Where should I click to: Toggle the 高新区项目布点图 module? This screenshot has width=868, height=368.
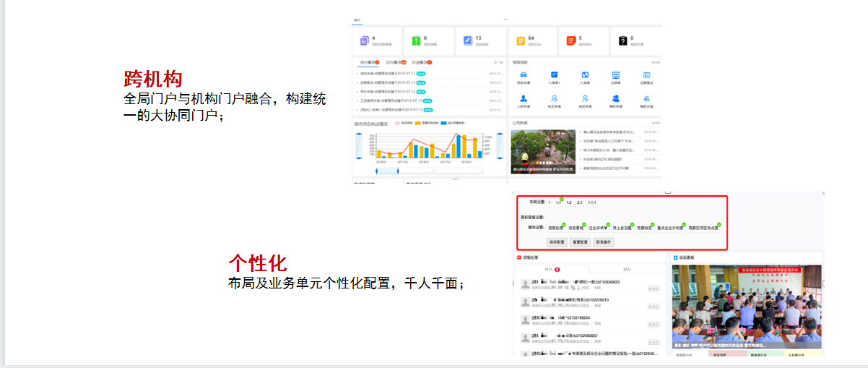coord(704,228)
